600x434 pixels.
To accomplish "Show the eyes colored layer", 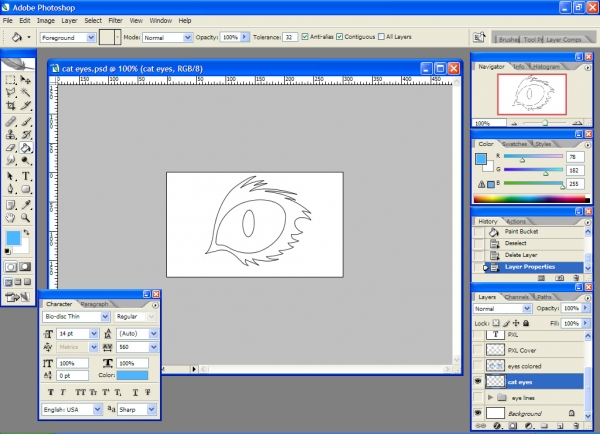I will (x=478, y=365).
